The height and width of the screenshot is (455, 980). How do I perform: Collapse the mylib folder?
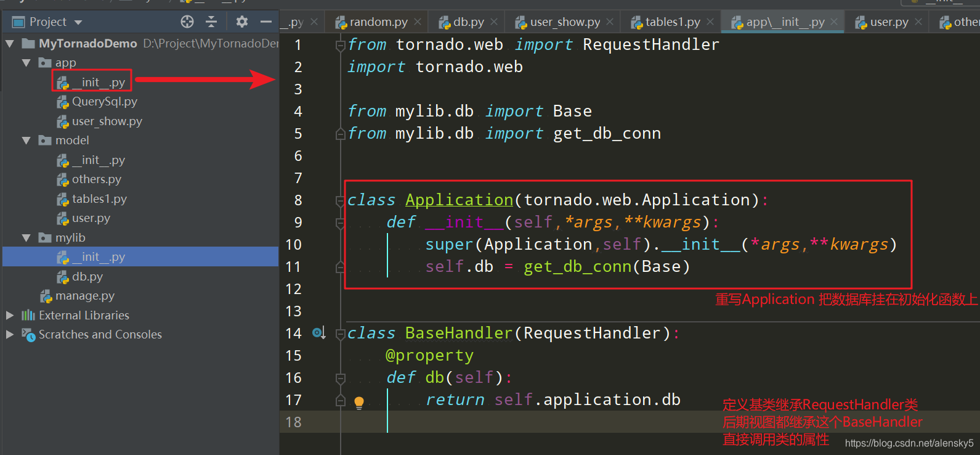(26, 238)
